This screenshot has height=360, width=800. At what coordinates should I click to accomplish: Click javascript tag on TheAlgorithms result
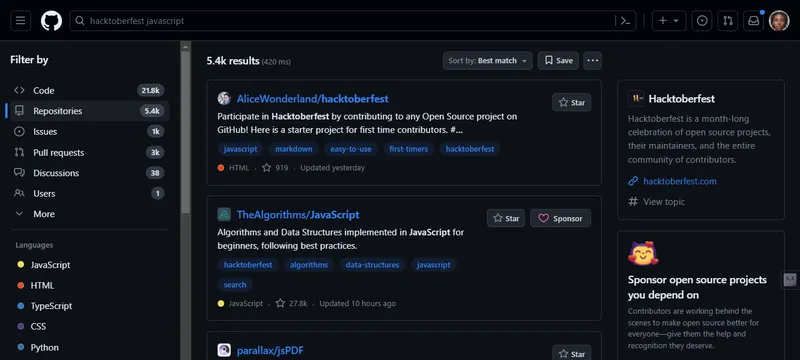[x=434, y=265]
